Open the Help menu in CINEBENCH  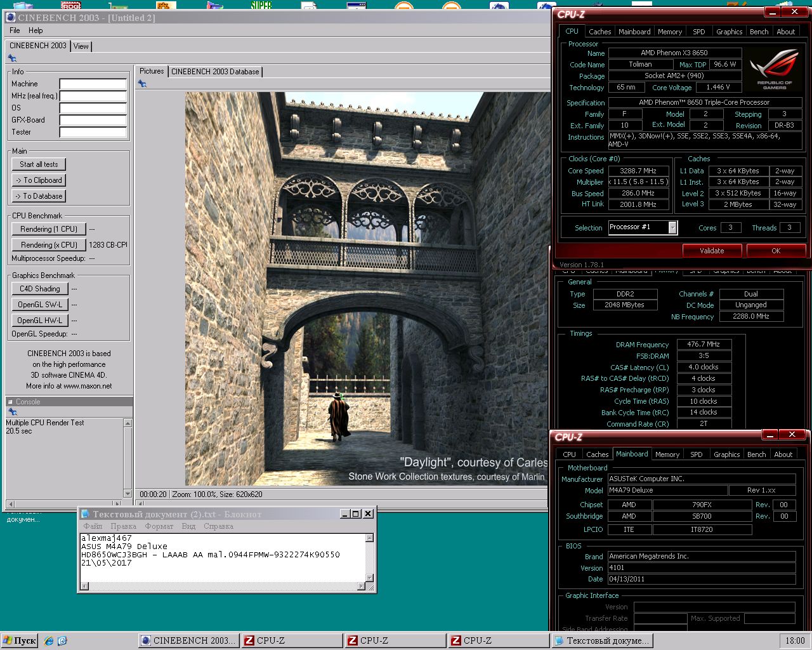(x=36, y=30)
